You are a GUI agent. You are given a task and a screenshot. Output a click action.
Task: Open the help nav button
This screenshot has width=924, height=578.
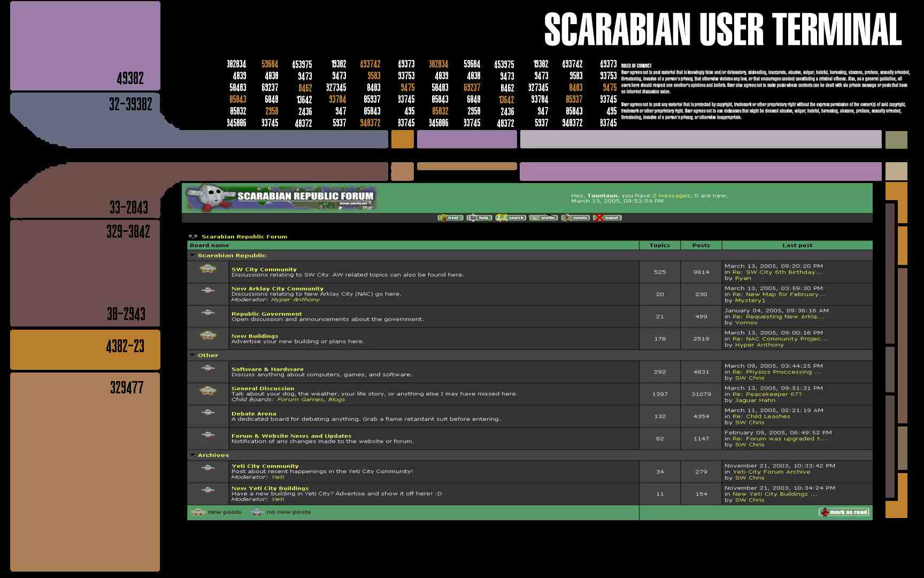coord(480,218)
